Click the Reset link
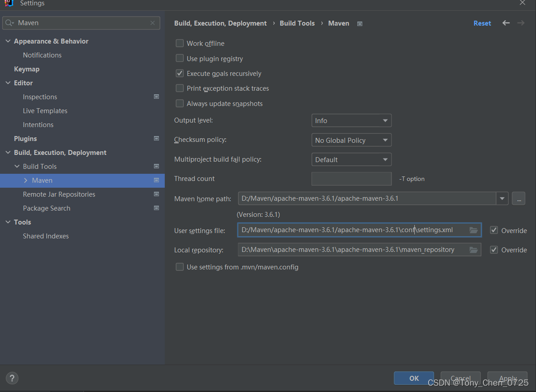Screen dimensions: 536x392 click(x=482, y=23)
